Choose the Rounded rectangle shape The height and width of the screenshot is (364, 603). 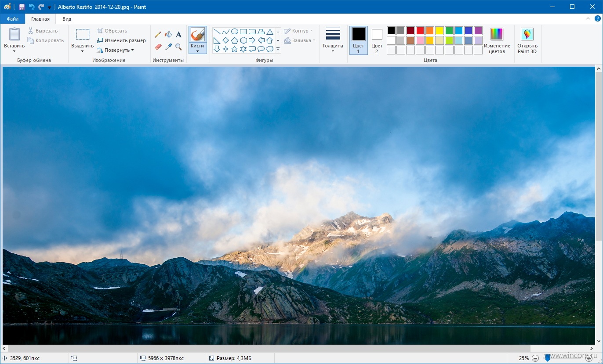tap(252, 32)
